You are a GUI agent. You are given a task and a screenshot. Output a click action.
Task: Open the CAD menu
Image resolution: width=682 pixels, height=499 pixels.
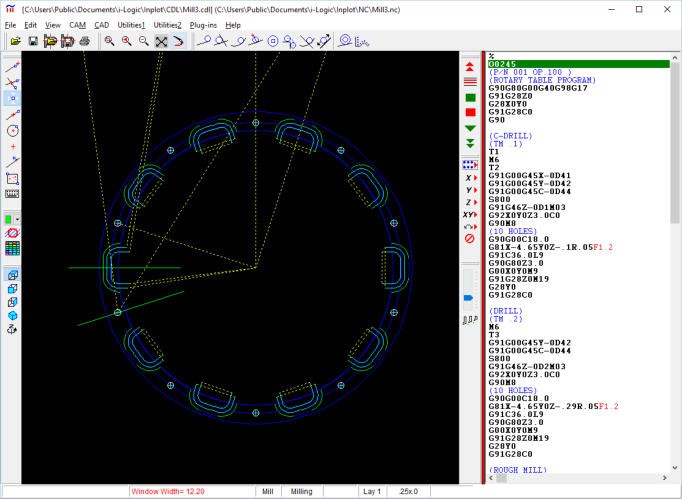coord(104,24)
